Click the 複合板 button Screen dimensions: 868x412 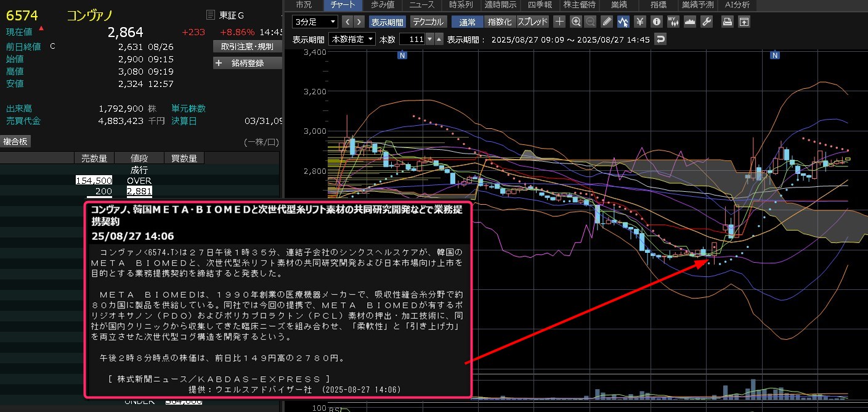tap(15, 141)
